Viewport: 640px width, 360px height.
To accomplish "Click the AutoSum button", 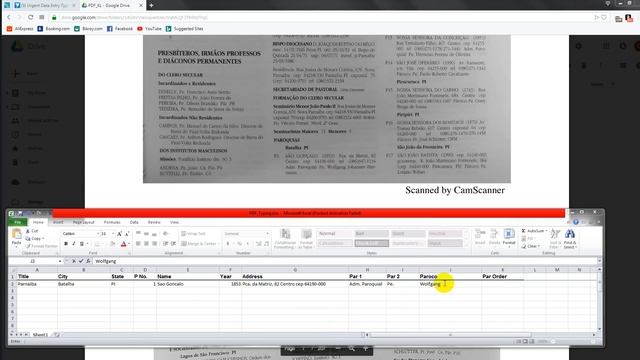I will point(534,231).
